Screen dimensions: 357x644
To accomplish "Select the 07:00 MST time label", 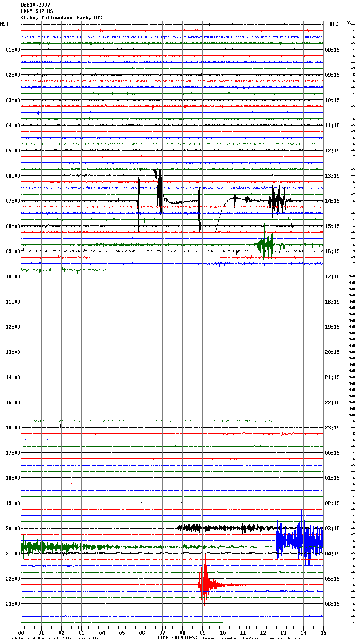I will (13, 201).
